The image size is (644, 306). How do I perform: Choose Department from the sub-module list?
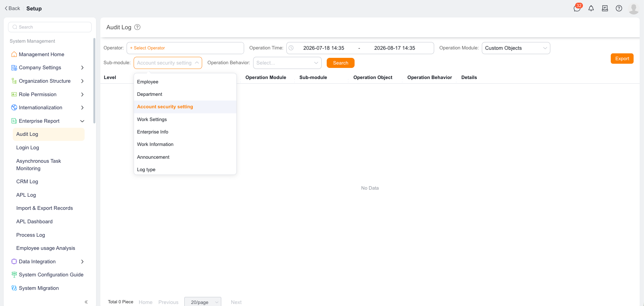[185, 94]
